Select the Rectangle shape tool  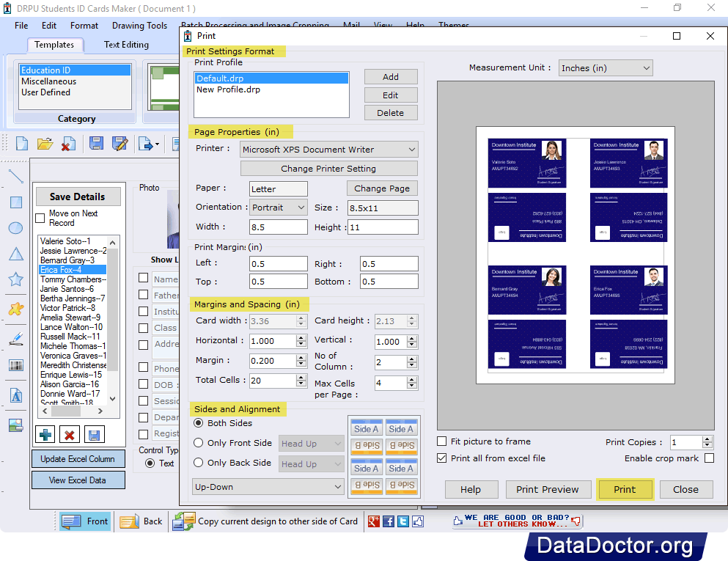[16, 202]
